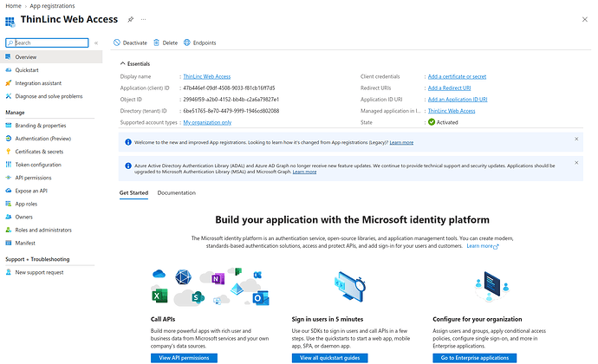Click the Integration assistant rocket icon
Screen dimensions: 598x364
pyautogui.click(x=8, y=83)
